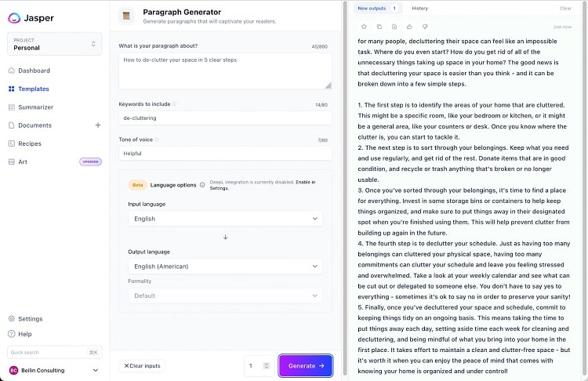Expand the Input language English dropdown

[x=225, y=219]
